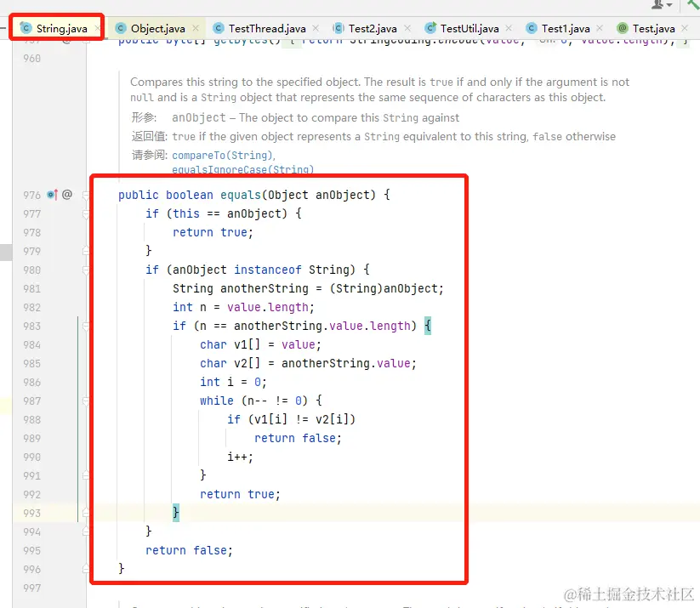This screenshot has height=608, width=700.
Task: Follow the compareTo(String) doc link
Action: 222,156
